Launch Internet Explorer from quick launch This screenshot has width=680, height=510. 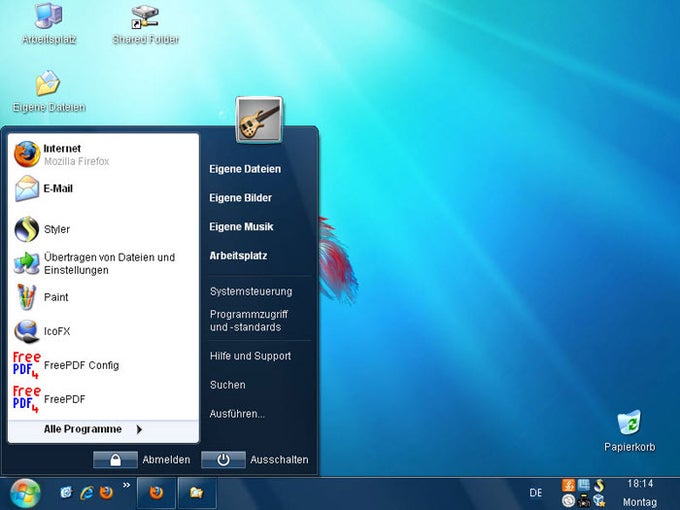87,493
